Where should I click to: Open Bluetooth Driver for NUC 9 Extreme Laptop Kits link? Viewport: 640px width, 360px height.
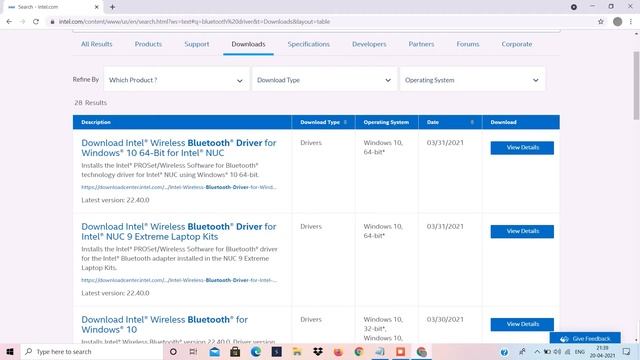[x=179, y=231]
